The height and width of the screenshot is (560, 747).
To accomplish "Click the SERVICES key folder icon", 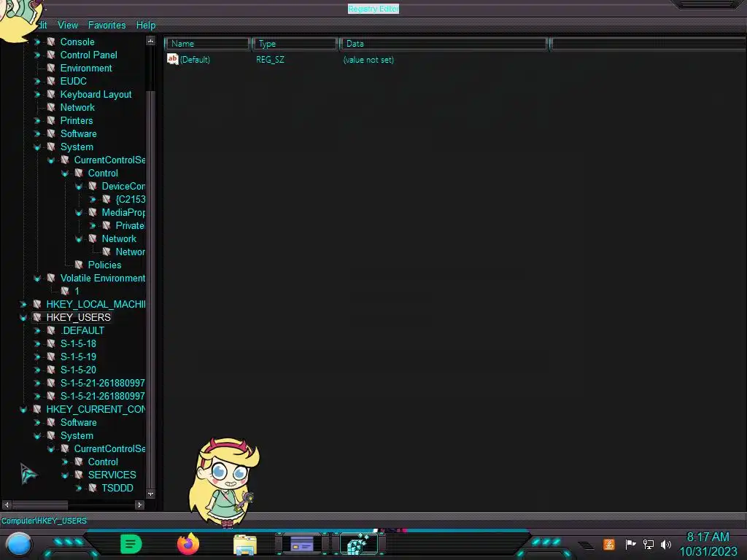I will pyautogui.click(x=79, y=475).
